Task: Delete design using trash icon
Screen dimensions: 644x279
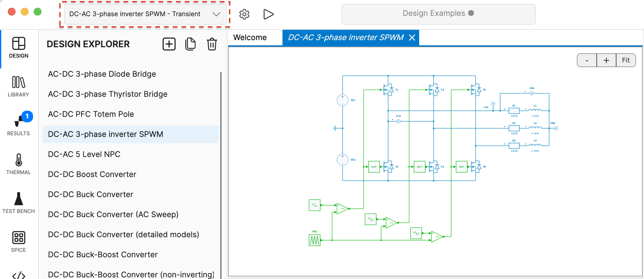Action: tap(212, 44)
